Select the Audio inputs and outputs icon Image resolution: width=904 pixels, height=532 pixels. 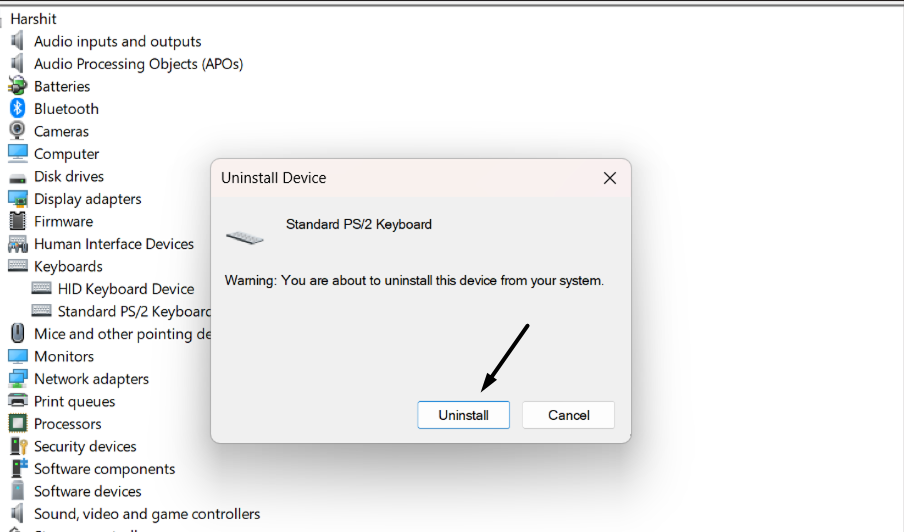17,41
